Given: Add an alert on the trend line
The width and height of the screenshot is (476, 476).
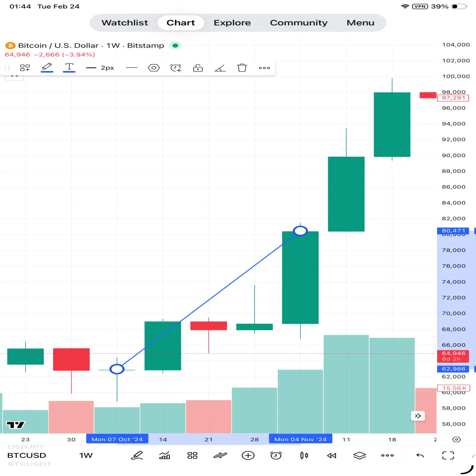Looking at the screenshot, I should pos(176,68).
